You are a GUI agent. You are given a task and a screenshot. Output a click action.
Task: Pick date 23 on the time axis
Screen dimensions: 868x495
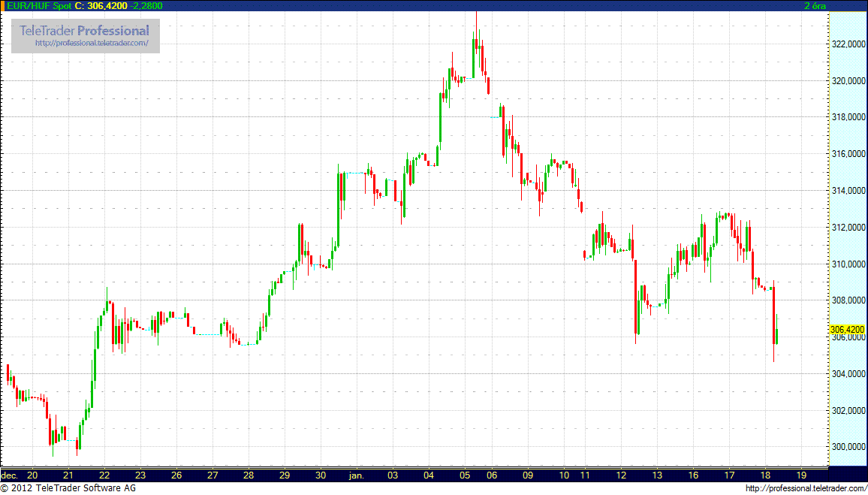point(140,475)
